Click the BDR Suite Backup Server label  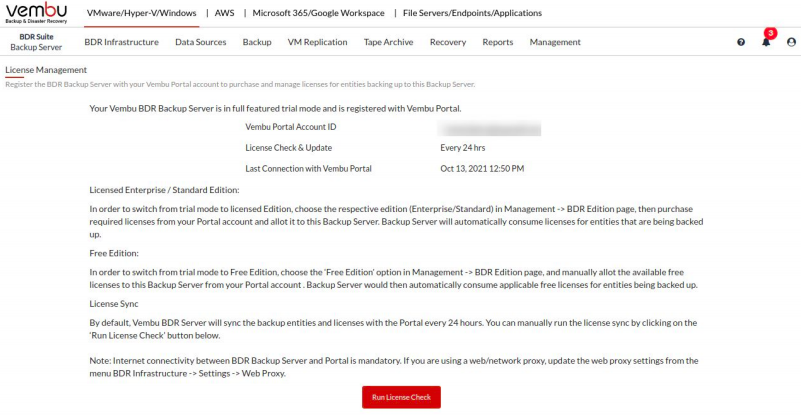coord(36,42)
